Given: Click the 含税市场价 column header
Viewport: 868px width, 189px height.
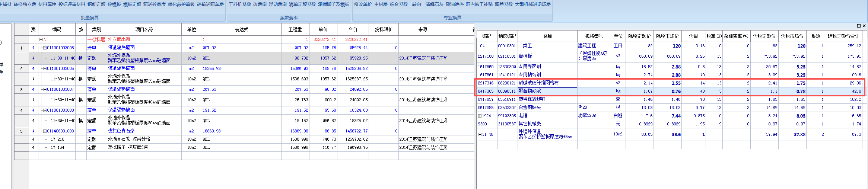Looking at the screenshot, I should tap(792, 36).
